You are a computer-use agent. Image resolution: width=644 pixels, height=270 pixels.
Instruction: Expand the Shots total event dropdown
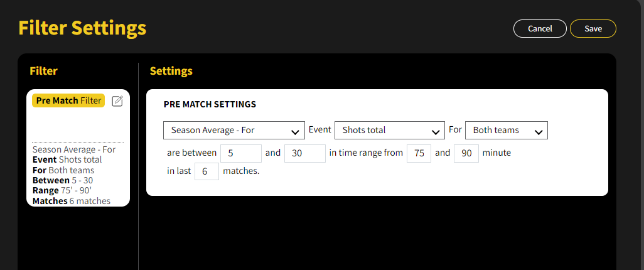tap(389, 131)
